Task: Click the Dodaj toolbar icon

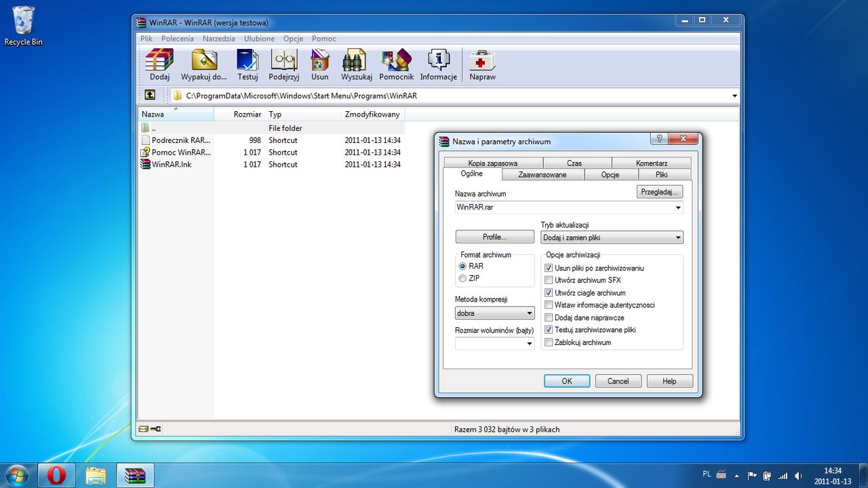Action: (159, 61)
